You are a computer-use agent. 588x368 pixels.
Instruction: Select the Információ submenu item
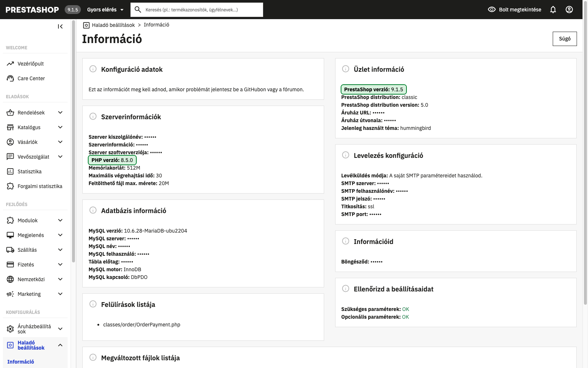[x=21, y=362]
